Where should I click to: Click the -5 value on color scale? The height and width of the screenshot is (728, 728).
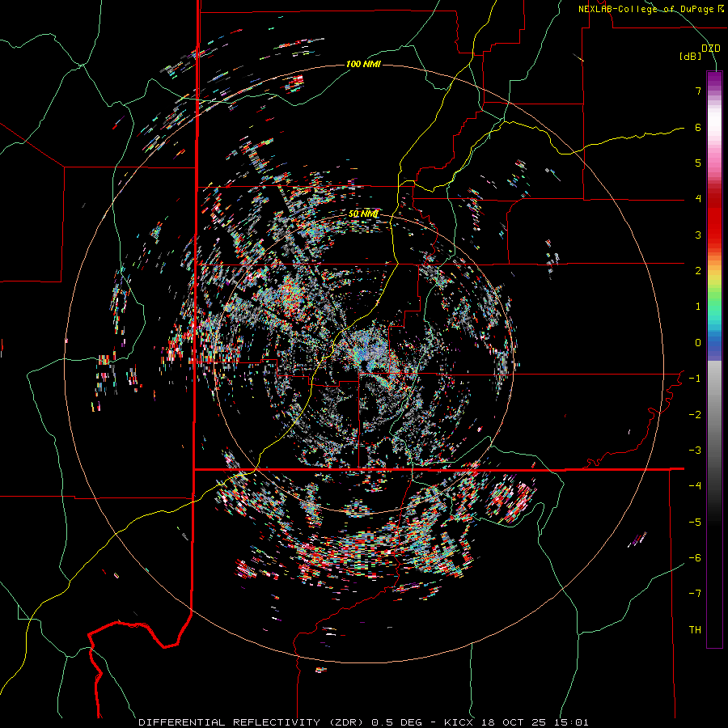coord(695,523)
